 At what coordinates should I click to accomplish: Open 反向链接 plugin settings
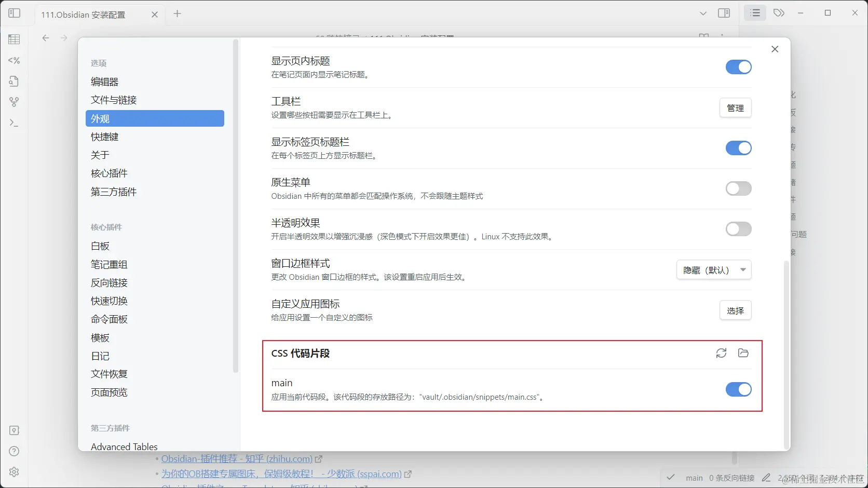click(x=155, y=282)
